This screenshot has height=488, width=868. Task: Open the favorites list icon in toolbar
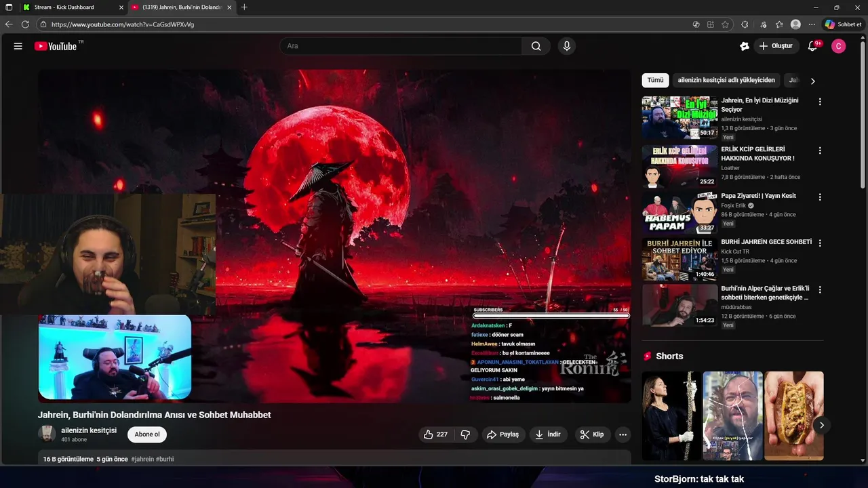pyautogui.click(x=779, y=24)
